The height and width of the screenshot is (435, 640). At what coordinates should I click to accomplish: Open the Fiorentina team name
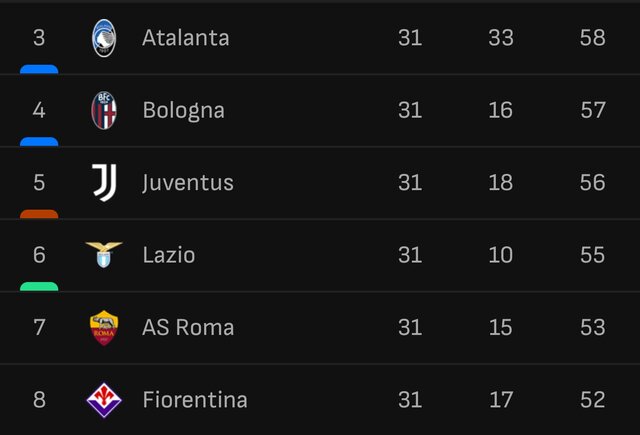(x=195, y=399)
